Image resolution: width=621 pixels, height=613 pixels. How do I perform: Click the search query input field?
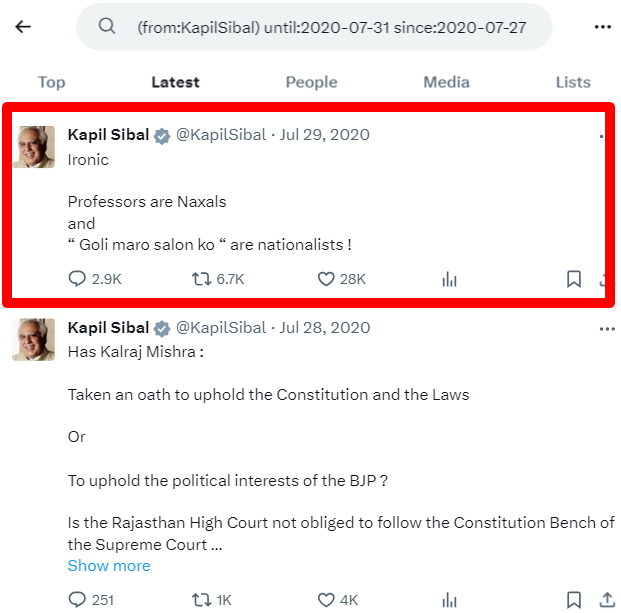coord(331,27)
